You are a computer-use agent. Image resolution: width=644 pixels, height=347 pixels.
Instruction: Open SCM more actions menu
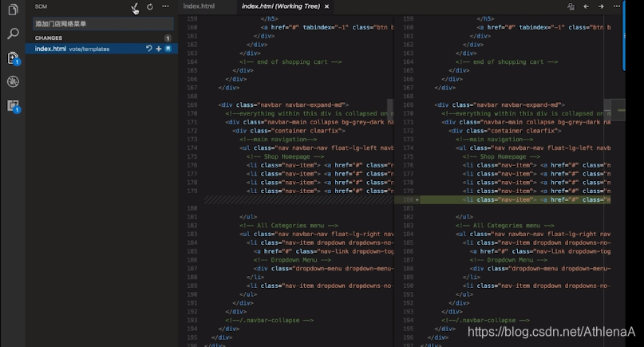click(165, 6)
